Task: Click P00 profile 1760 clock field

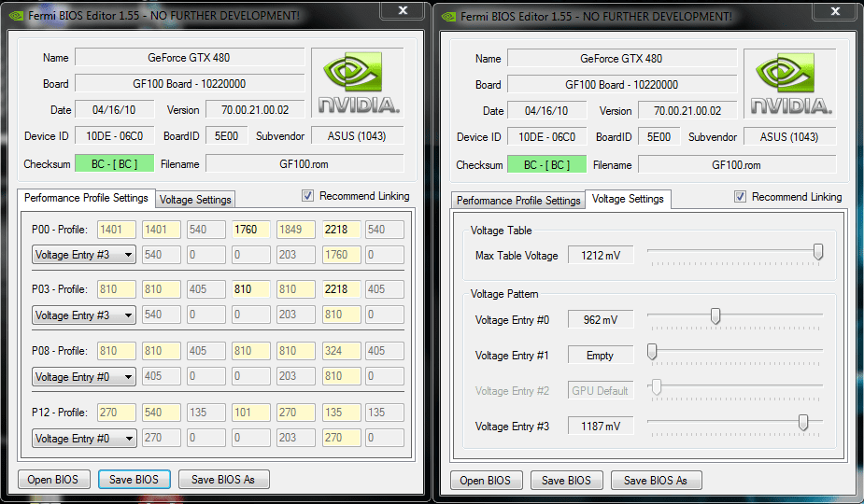Action: (x=250, y=230)
